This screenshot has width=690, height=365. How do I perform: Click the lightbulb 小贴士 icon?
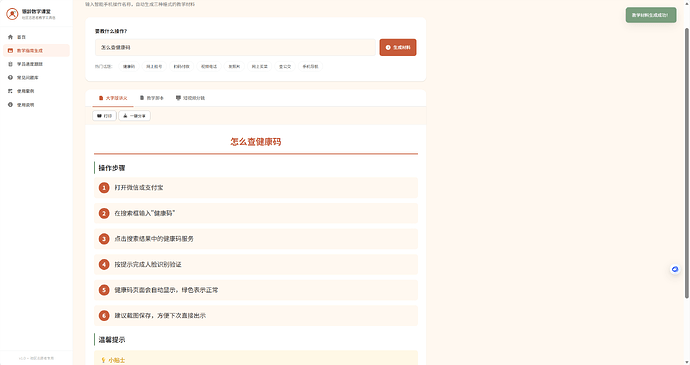(x=103, y=360)
